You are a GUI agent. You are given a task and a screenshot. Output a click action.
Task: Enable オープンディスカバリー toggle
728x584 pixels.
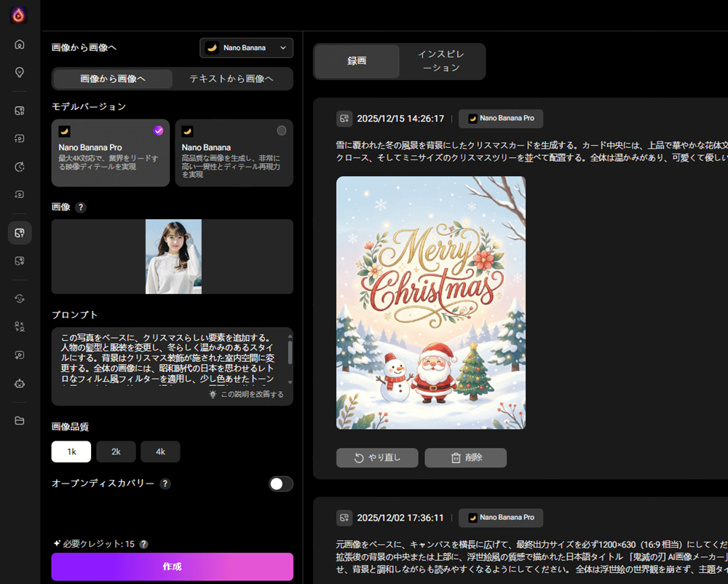(x=280, y=484)
